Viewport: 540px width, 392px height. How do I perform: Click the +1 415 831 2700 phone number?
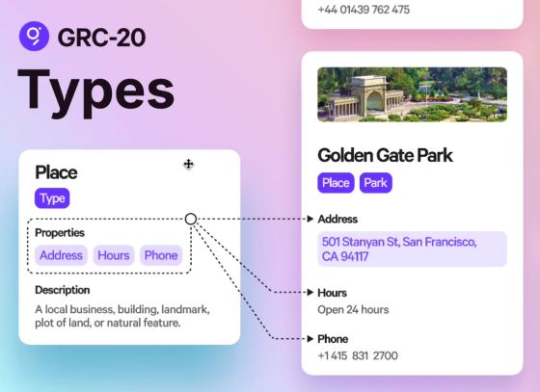point(358,355)
